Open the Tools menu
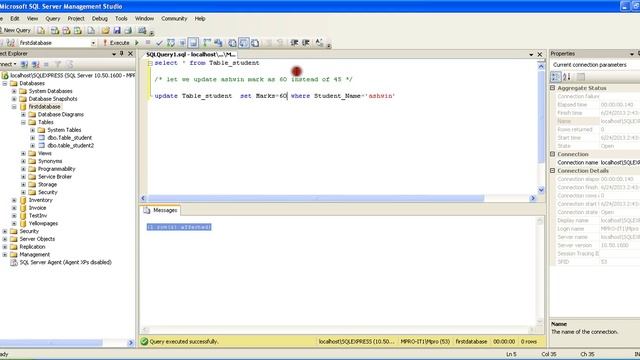Viewport: 640px width, 360px height. (x=121, y=19)
